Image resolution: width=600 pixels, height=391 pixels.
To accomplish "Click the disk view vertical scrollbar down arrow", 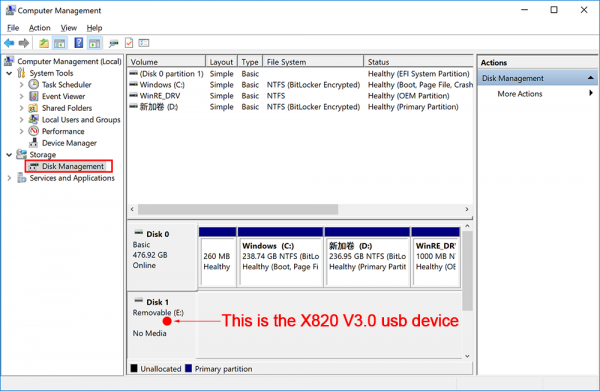I will point(467,356).
